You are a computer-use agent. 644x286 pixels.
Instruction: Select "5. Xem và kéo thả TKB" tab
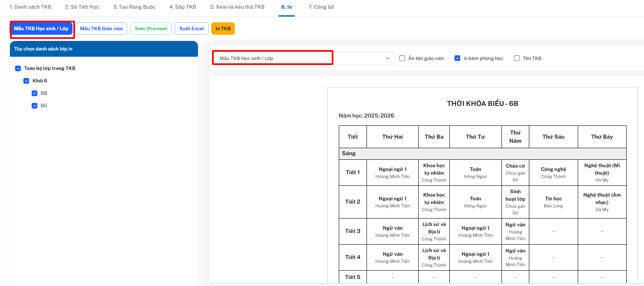(237, 7)
